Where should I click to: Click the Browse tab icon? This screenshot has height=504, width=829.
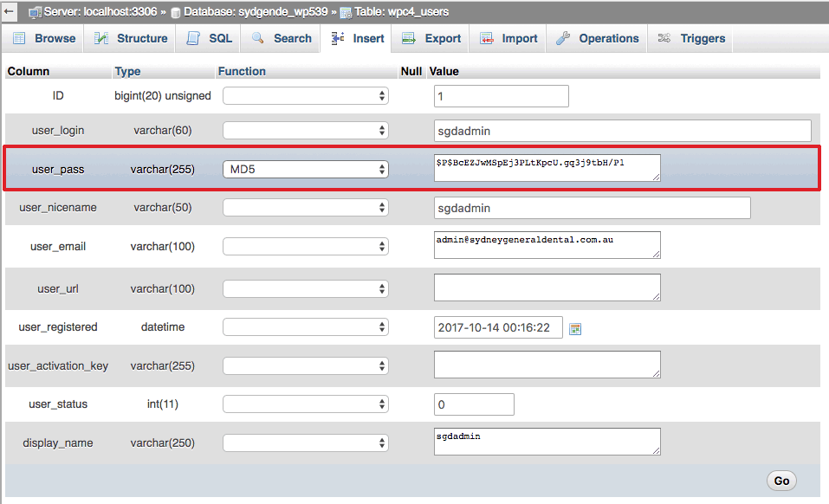coord(19,39)
